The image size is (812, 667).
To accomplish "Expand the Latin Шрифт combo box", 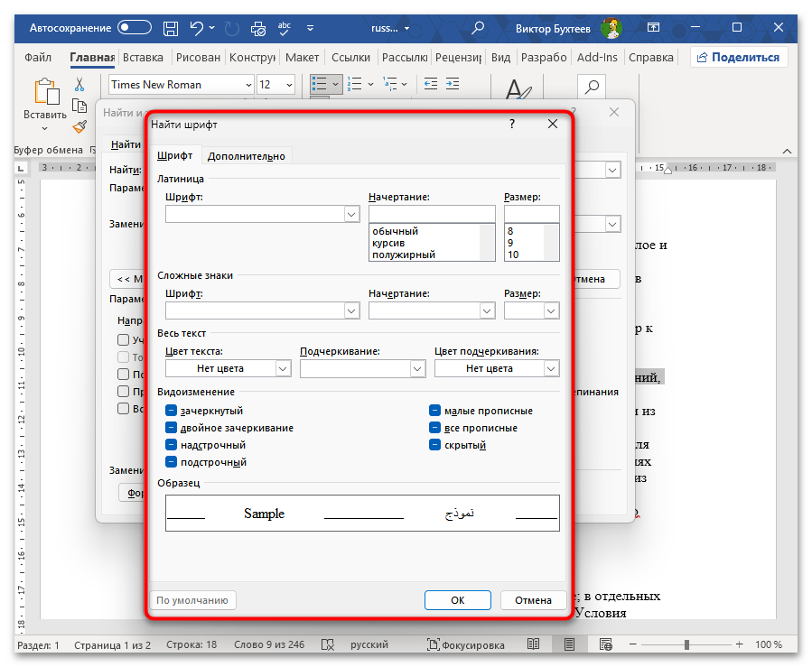I will [x=351, y=214].
